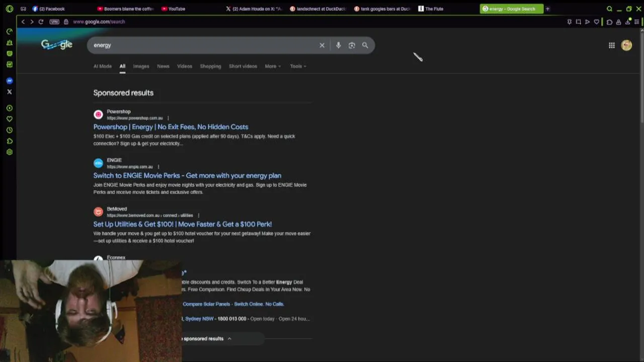Take a snapshot with toolbar icon
644x362 pixels.
click(x=578, y=22)
